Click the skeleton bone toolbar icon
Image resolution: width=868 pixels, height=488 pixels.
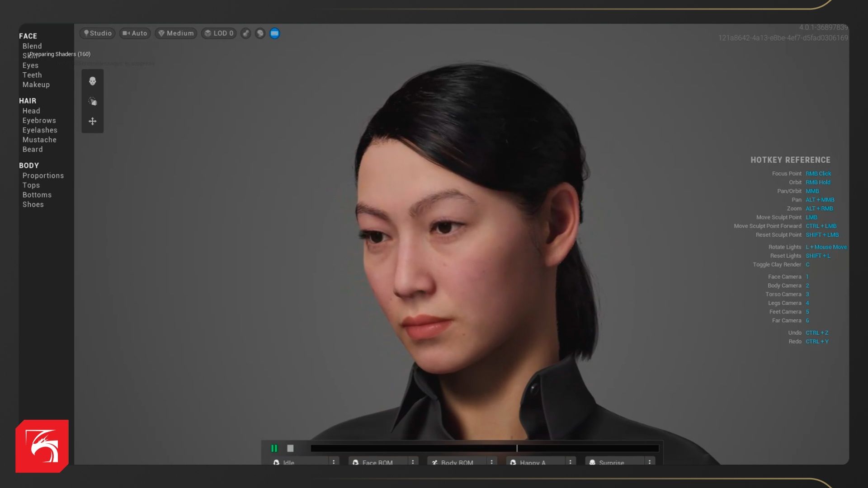pos(245,33)
